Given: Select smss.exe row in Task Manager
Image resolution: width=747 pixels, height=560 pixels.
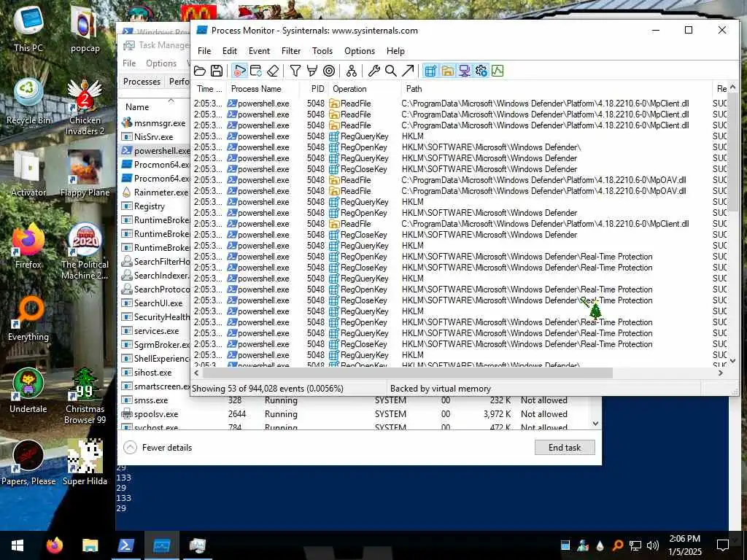Looking at the screenshot, I should (x=355, y=400).
